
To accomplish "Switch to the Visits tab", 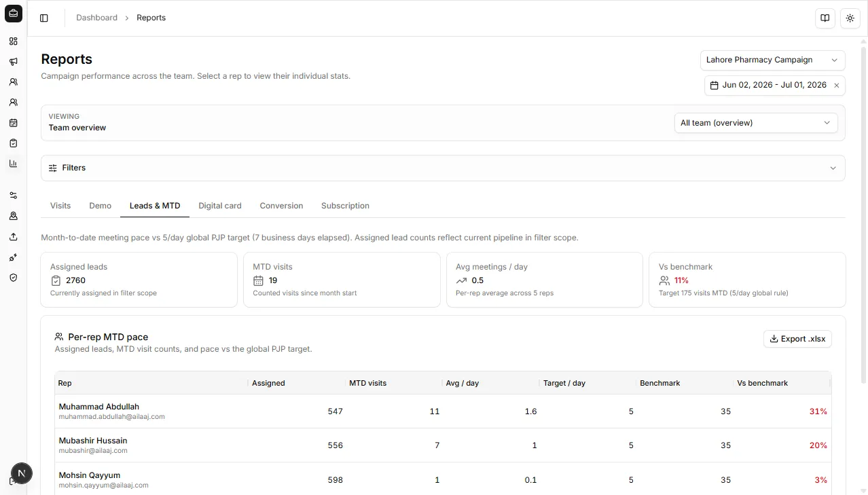I will pos(60,206).
